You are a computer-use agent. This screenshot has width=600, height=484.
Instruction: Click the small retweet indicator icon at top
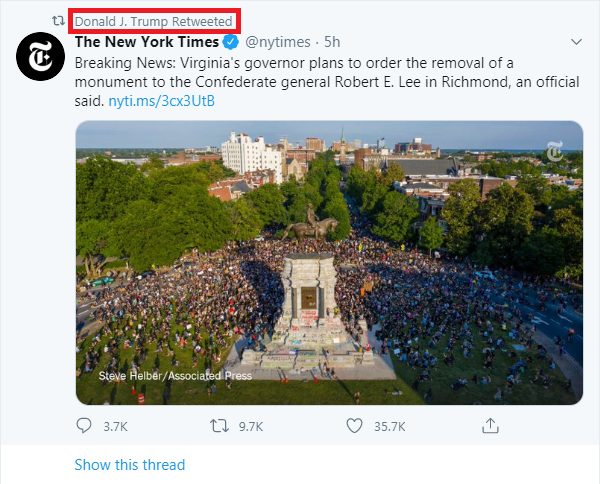point(58,21)
